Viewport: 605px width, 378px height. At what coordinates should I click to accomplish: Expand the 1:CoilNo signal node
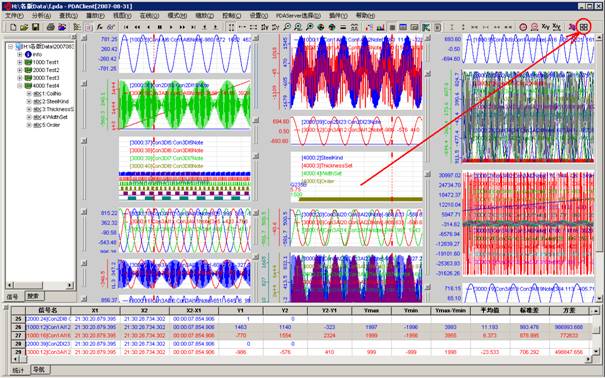[29, 94]
